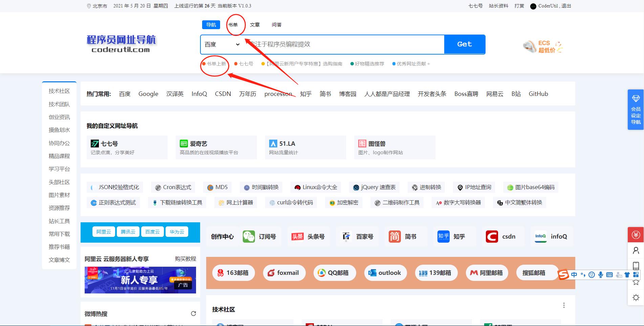This screenshot has height=326, width=644.
Task: Open 139邮箱
Action: pyautogui.click(x=436, y=273)
